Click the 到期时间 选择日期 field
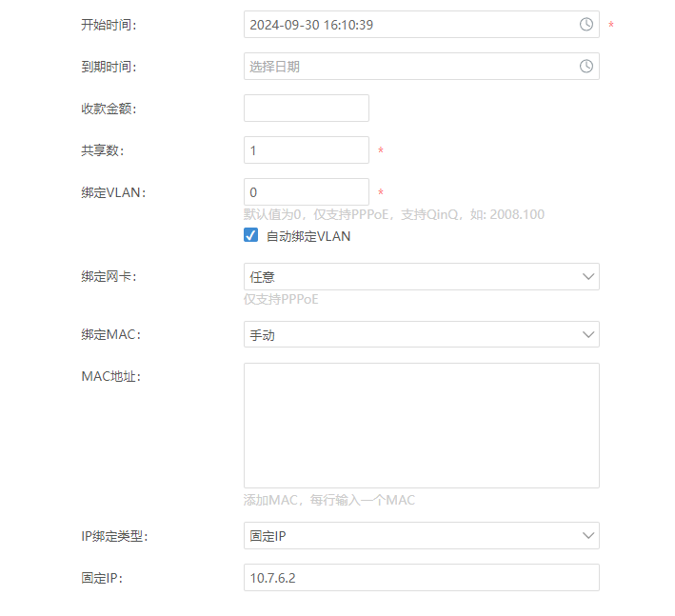 click(422, 67)
